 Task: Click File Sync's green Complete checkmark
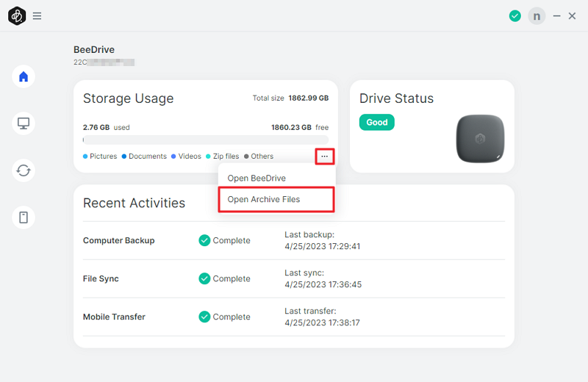[x=204, y=278]
